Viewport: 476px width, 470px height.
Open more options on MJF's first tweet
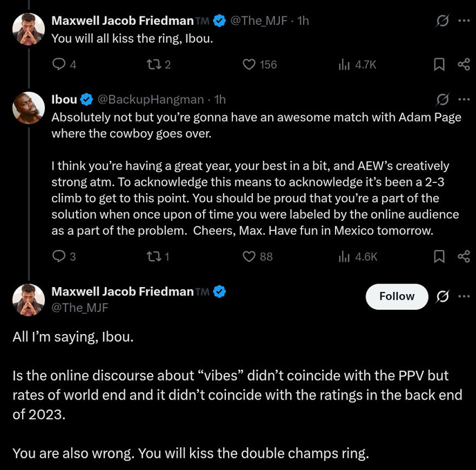point(464,21)
